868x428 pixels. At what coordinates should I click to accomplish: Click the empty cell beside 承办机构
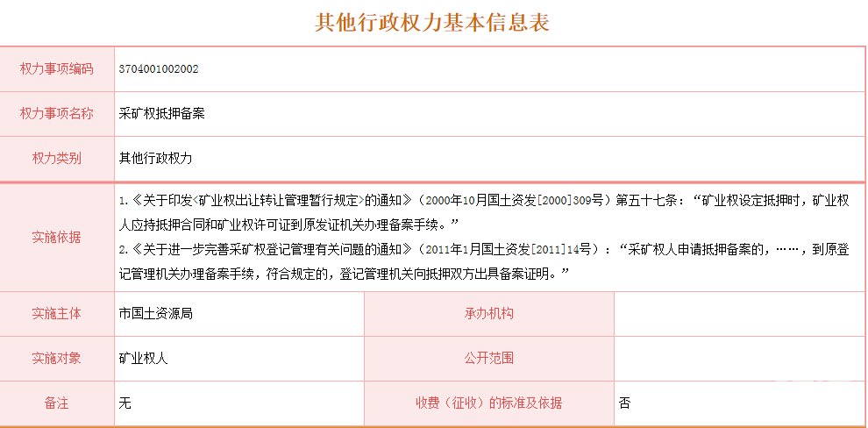739,313
